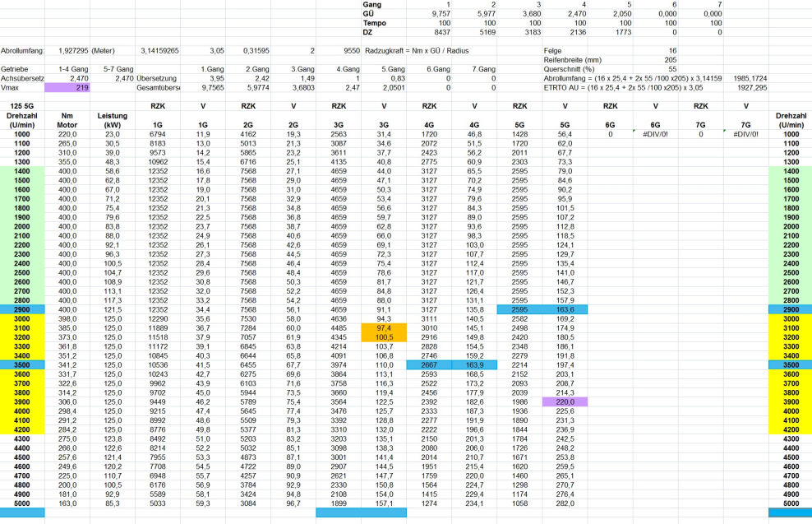Select the orange cell with value 97,4
Image resolution: width=812 pixels, height=524 pixels.
[x=384, y=328]
